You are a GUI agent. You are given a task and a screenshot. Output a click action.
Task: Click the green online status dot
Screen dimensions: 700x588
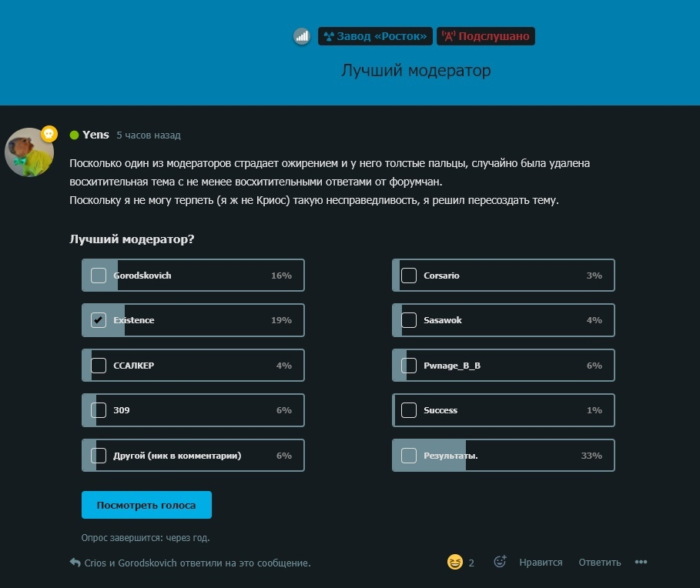coord(75,135)
